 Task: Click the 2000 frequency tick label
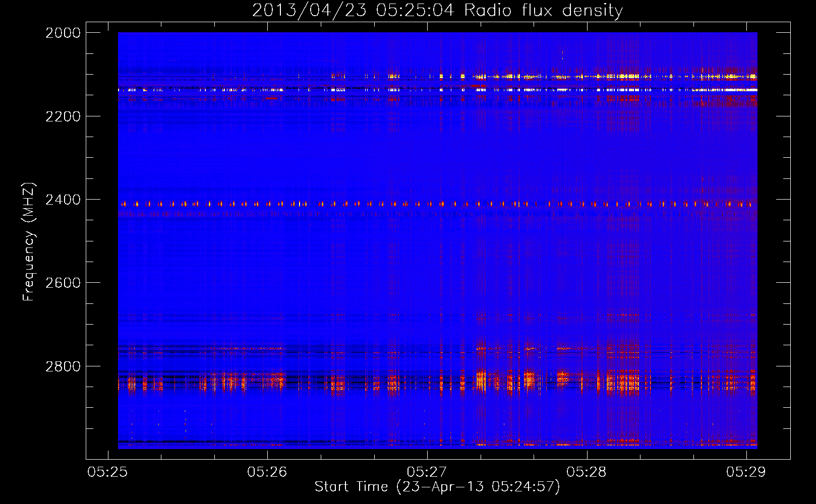(x=63, y=33)
